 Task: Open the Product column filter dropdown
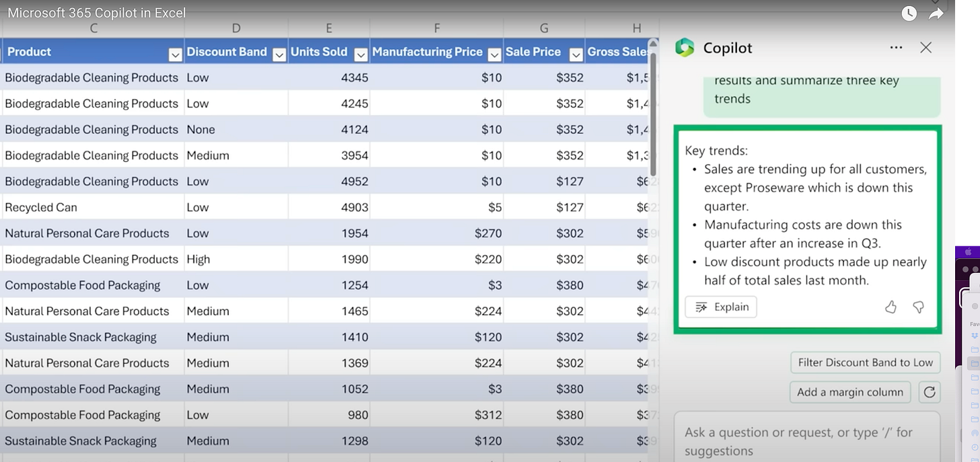click(x=175, y=54)
